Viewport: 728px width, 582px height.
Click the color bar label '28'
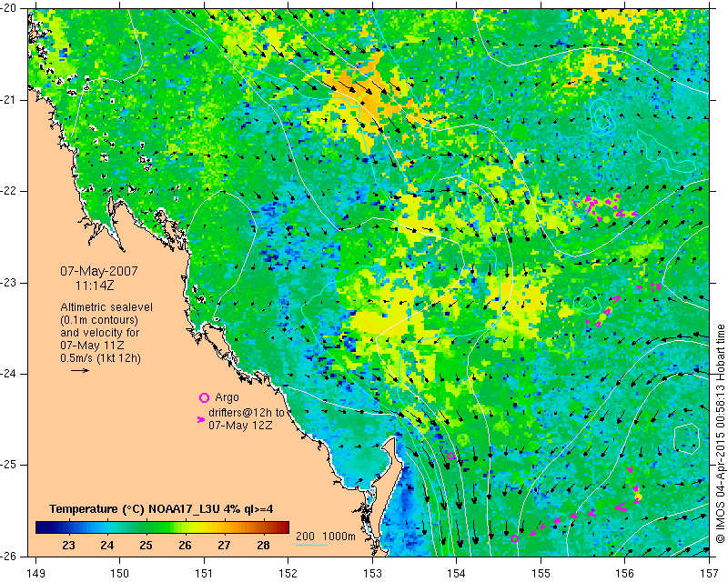263,546
